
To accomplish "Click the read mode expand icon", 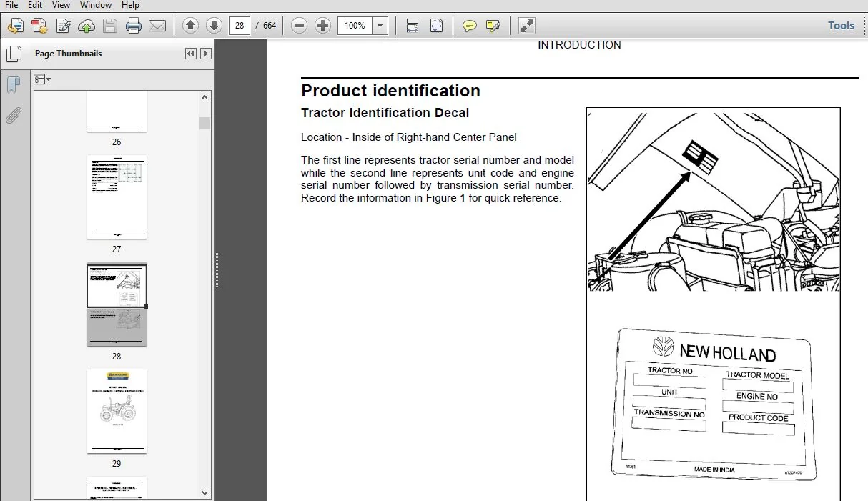I will point(526,26).
